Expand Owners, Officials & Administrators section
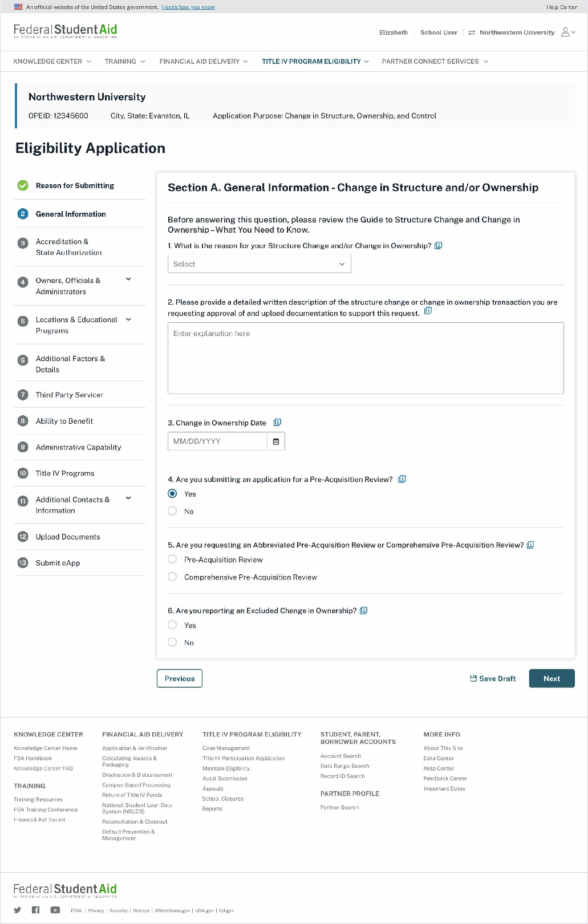This screenshot has width=588, height=924. click(x=128, y=279)
